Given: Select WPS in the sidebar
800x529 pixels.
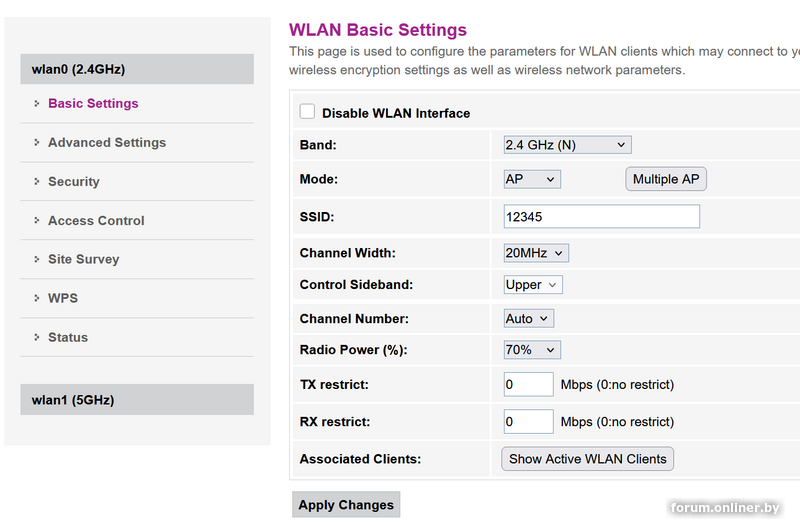Looking at the screenshot, I should point(63,298).
